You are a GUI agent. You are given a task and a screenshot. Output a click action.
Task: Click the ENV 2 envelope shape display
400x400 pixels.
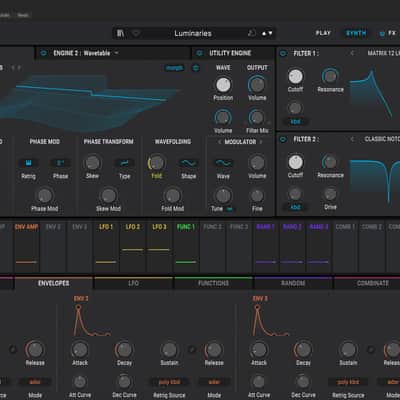(92, 321)
